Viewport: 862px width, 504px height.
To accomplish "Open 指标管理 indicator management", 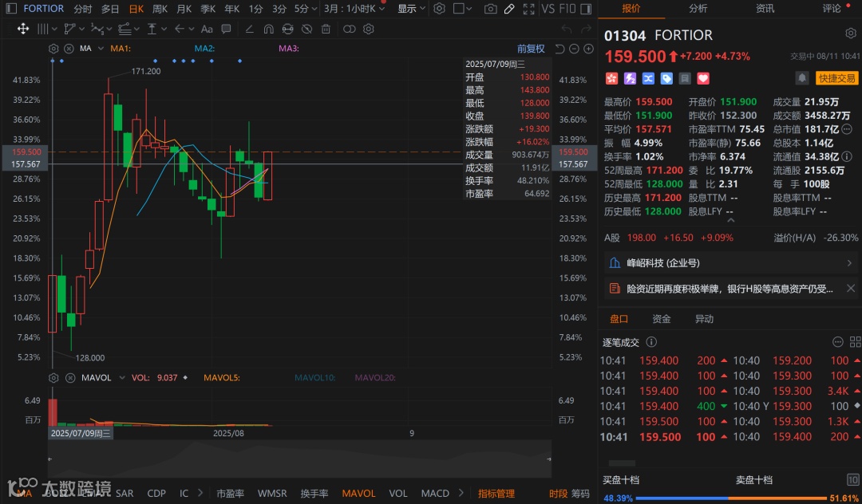I will pyautogui.click(x=496, y=494).
